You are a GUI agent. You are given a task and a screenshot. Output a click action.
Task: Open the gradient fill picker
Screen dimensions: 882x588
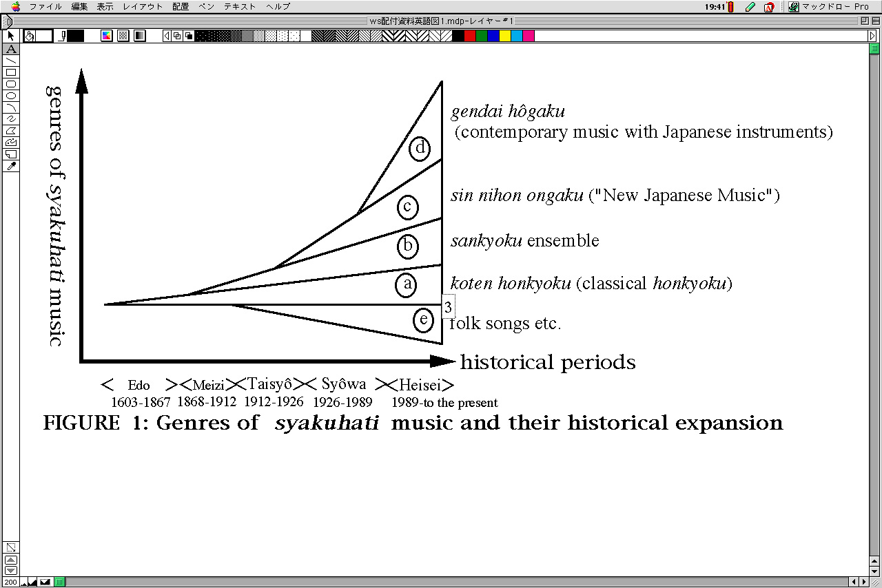pos(140,36)
